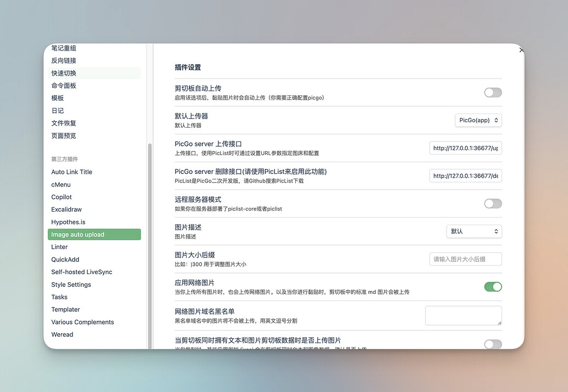Click the sidebar vertical scrollbar
The height and width of the screenshot is (392, 568).
[x=150, y=246]
